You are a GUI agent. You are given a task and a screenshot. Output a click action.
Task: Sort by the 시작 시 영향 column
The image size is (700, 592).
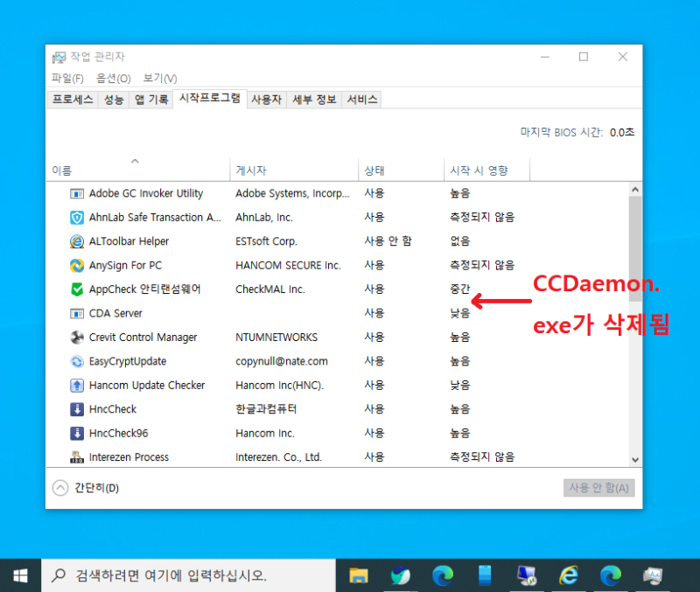coord(479,169)
